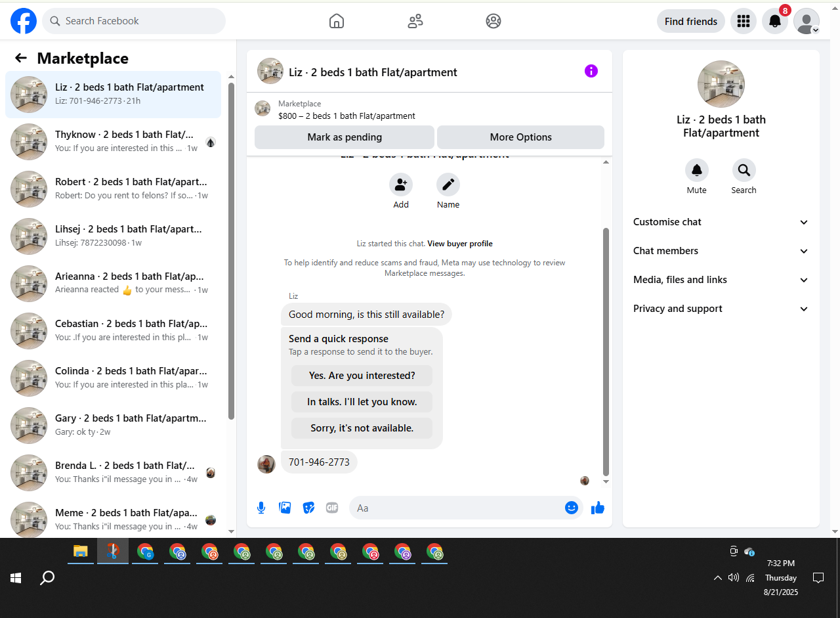
Task: Open Colinda conversation in chat list
Action: click(x=113, y=378)
